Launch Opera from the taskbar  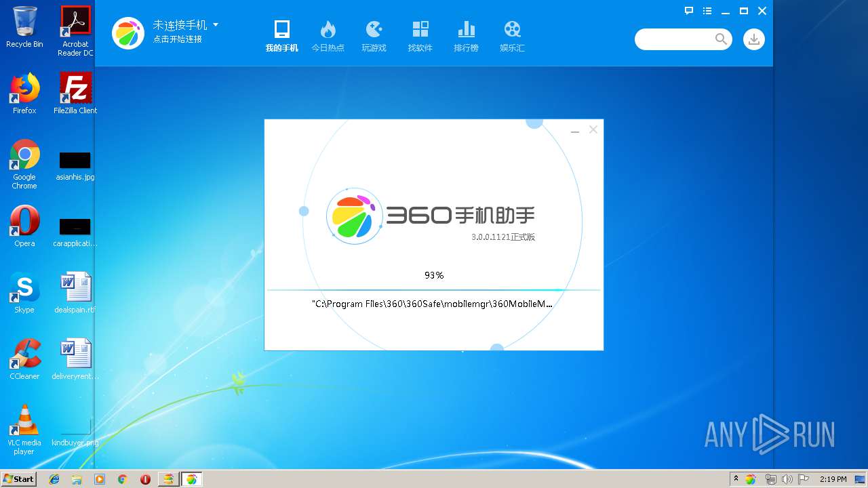pos(145,479)
